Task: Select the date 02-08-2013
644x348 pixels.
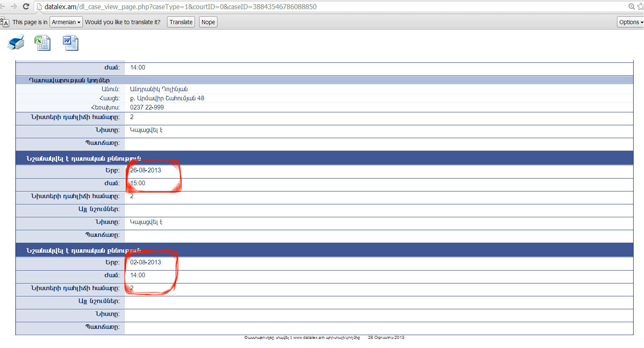Action: [145, 262]
